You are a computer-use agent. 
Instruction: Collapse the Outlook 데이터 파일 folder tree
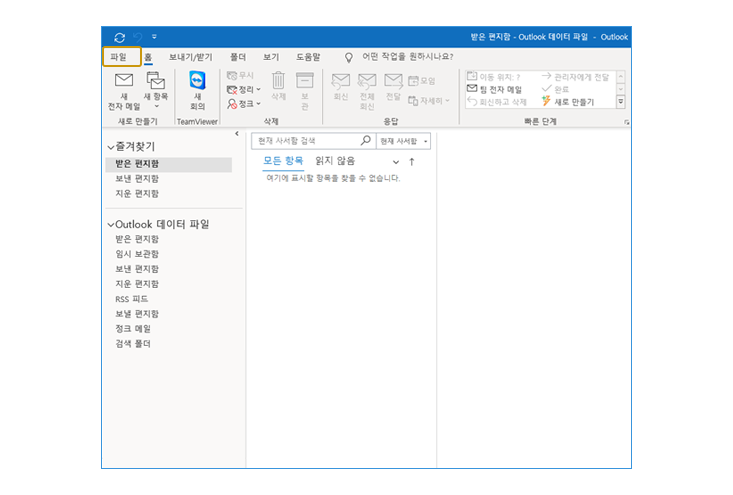point(111,224)
